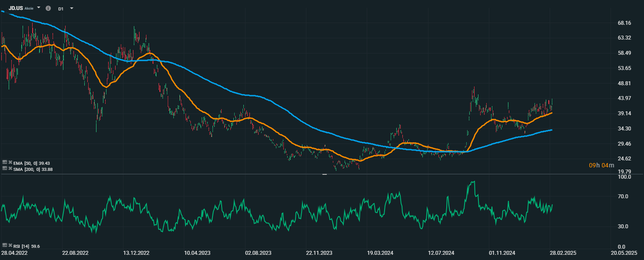Open settings icon for SMA indicator
This screenshot has height=260, width=644.
point(4,168)
